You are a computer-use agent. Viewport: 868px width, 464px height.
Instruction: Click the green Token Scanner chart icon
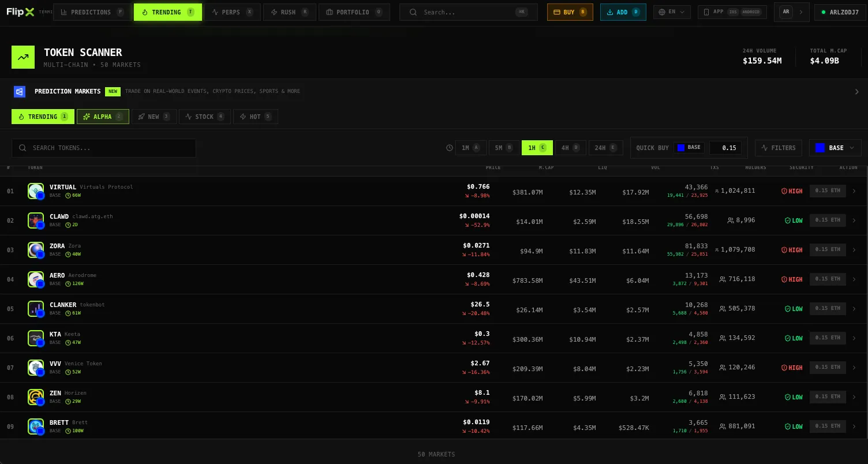23,57
